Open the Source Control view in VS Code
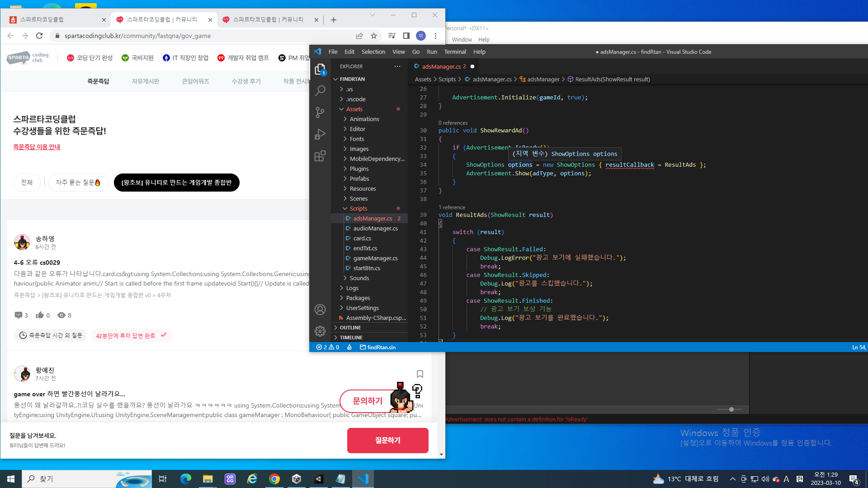 pos(320,113)
